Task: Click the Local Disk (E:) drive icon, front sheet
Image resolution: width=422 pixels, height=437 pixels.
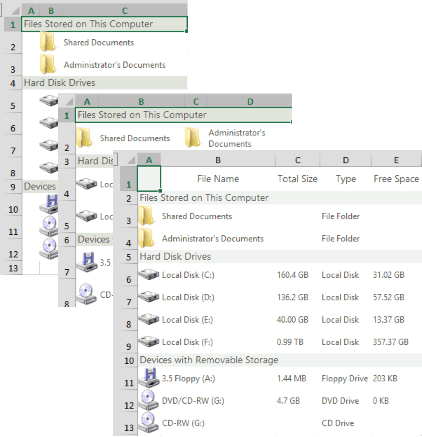Action: coord(149,319)
